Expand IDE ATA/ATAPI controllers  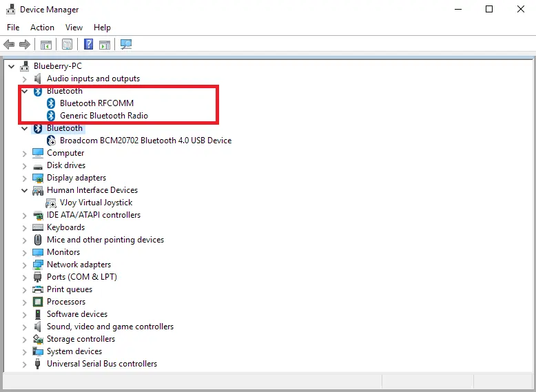click(24, 216)
